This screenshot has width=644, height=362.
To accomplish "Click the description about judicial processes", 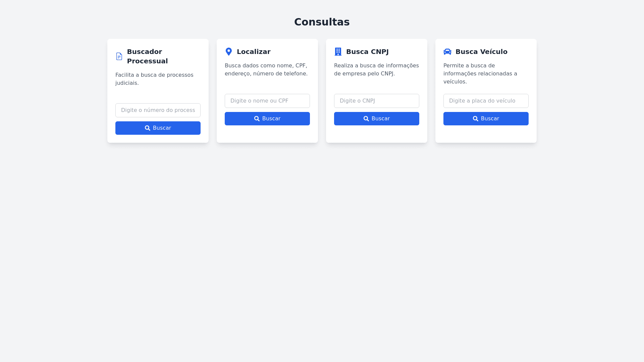I will (x=154, y=79).
